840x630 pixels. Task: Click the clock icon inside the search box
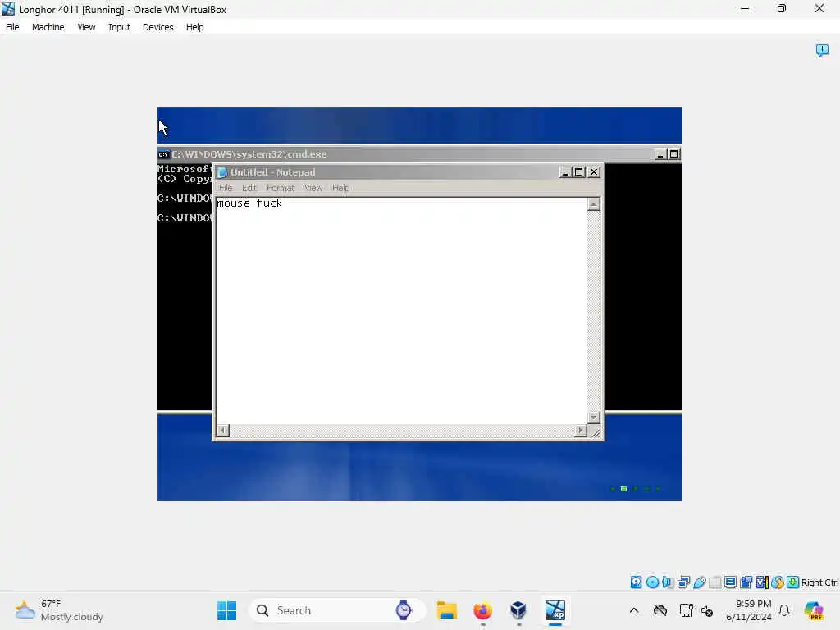pos(404,610)
